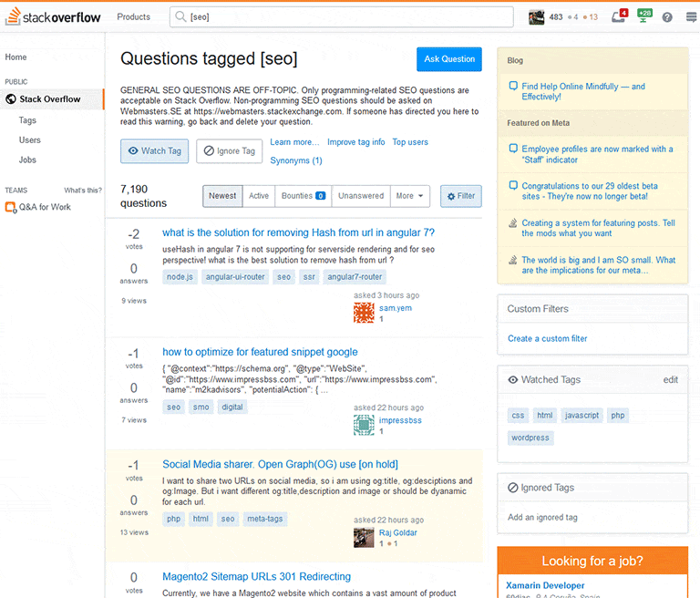
Task: Open the achievements trophy icon showing +28
Action: pyautogui.click(x=644, y=16)
